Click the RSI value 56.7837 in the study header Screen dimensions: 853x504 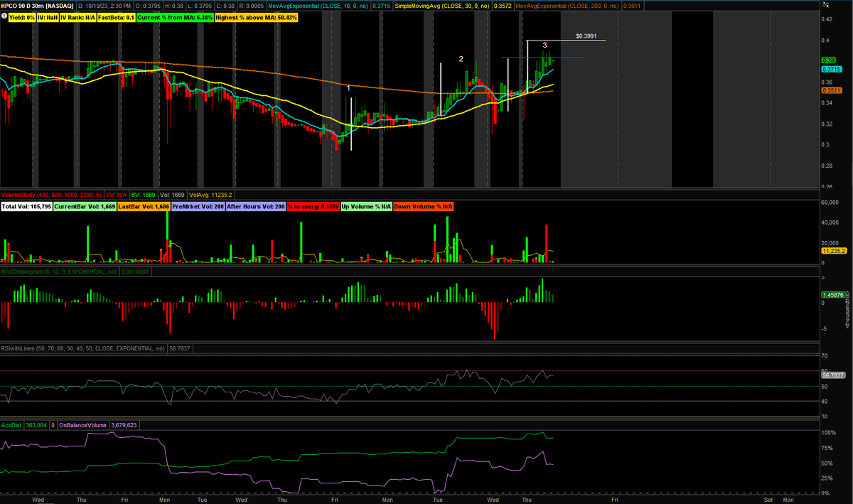[x=178, y=348]
